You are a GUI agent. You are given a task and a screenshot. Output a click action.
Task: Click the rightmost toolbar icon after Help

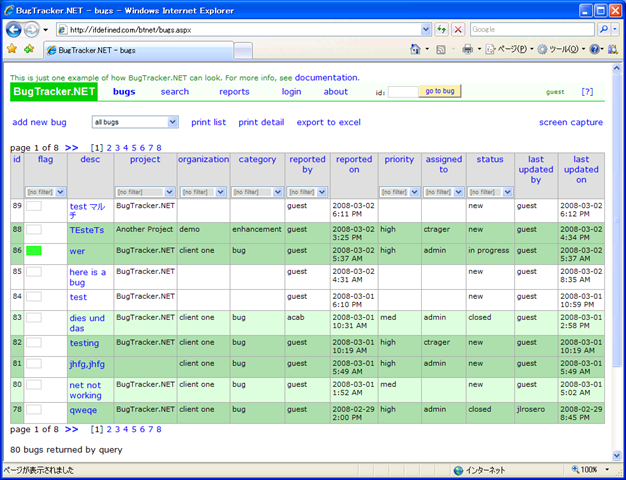tap(613, 50)
